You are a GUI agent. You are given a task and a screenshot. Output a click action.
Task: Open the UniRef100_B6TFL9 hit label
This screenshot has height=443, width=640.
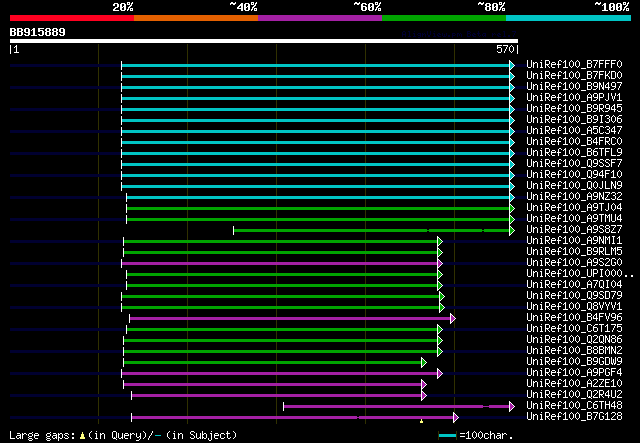click(574, 153)
